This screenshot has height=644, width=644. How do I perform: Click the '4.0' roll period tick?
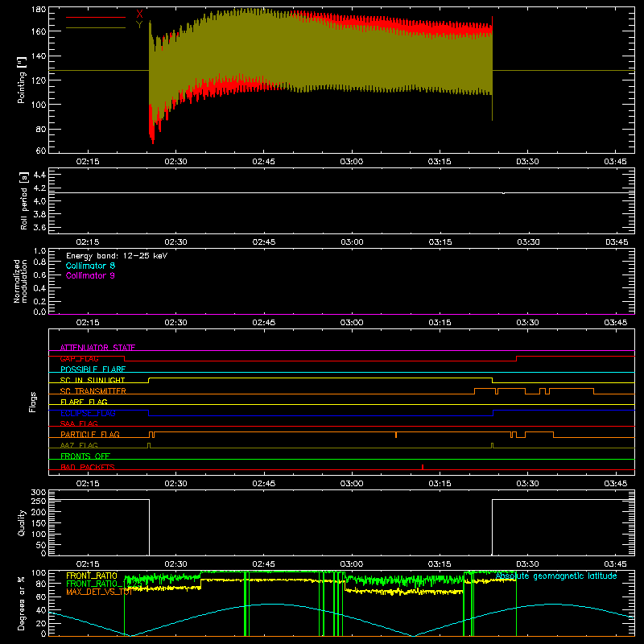[x=39, y=201]
